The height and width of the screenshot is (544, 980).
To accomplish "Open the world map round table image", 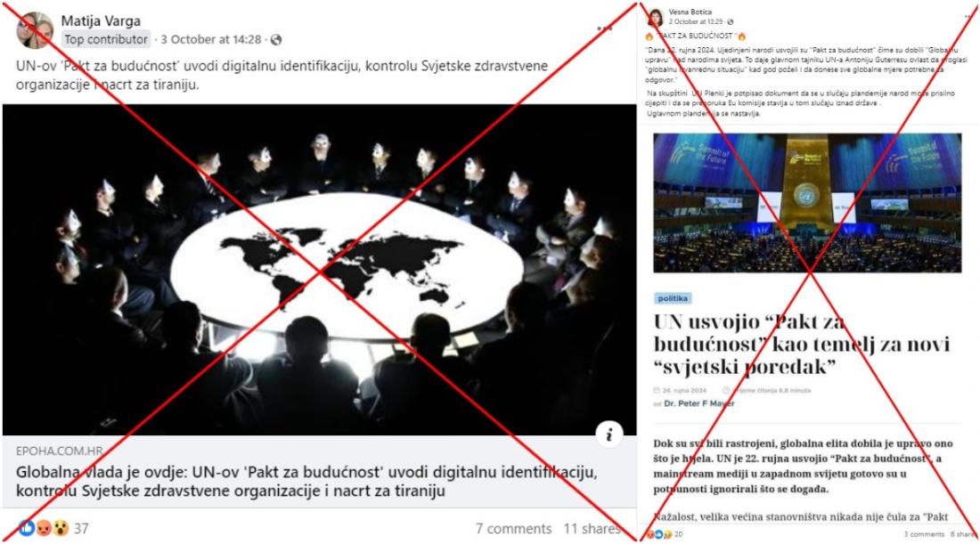I will pos(319,269).
